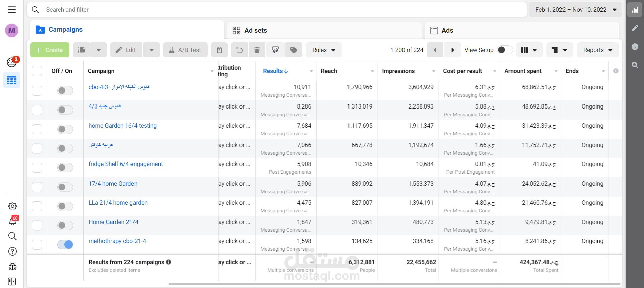Sort by Cost per result header
This screenshot has width=644, height=288.
(x=463, y=71)
